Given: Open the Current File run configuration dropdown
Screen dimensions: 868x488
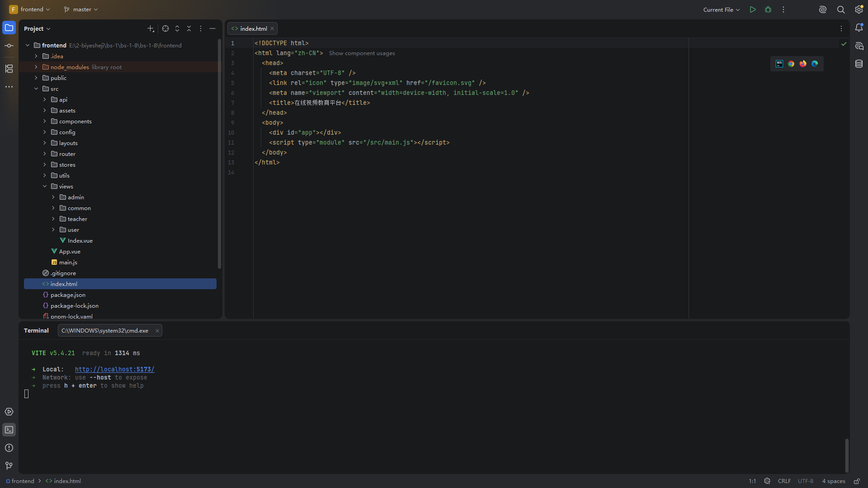Looking at the screenshot, I should coord(722,9).
